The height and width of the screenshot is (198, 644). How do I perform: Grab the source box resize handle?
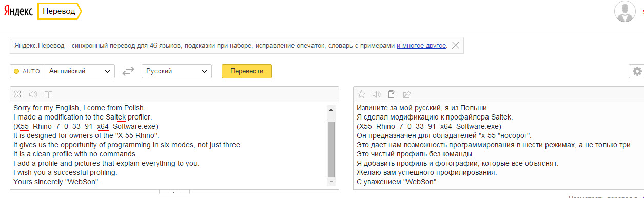174,191
